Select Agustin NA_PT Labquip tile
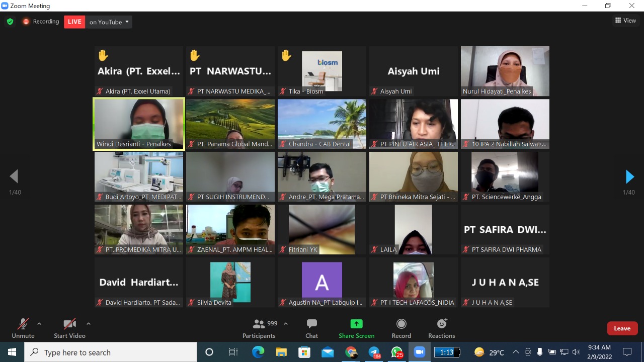Viewport: 644px width, 362px height. pos(322,282)
